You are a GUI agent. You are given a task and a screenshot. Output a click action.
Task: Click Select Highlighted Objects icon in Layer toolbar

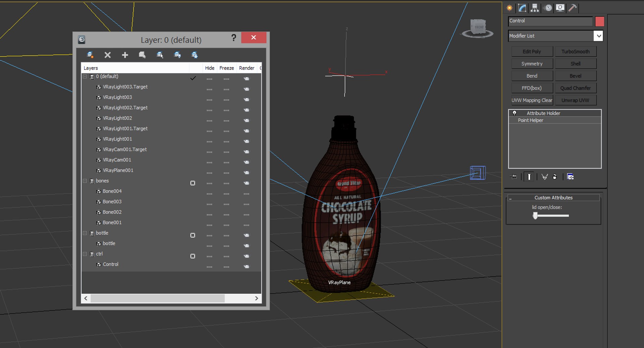[142, 55]
